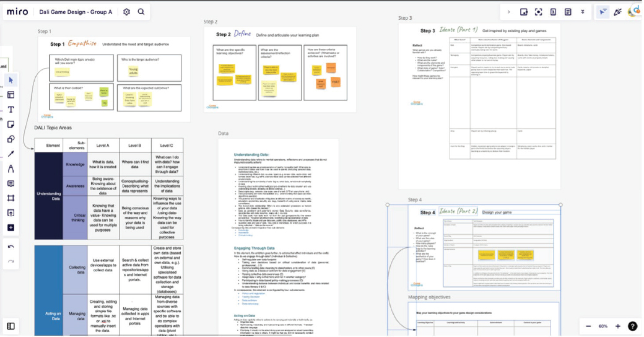
Task: Select the cursor Select tool
Action: [11, 80]
